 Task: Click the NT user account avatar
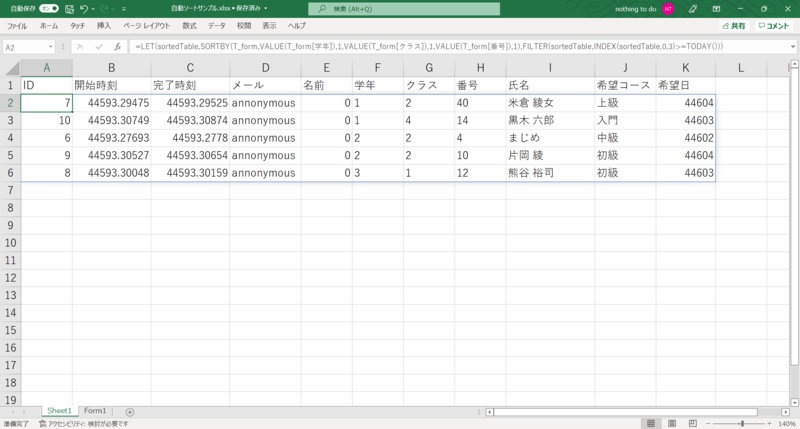pos(668,9)
